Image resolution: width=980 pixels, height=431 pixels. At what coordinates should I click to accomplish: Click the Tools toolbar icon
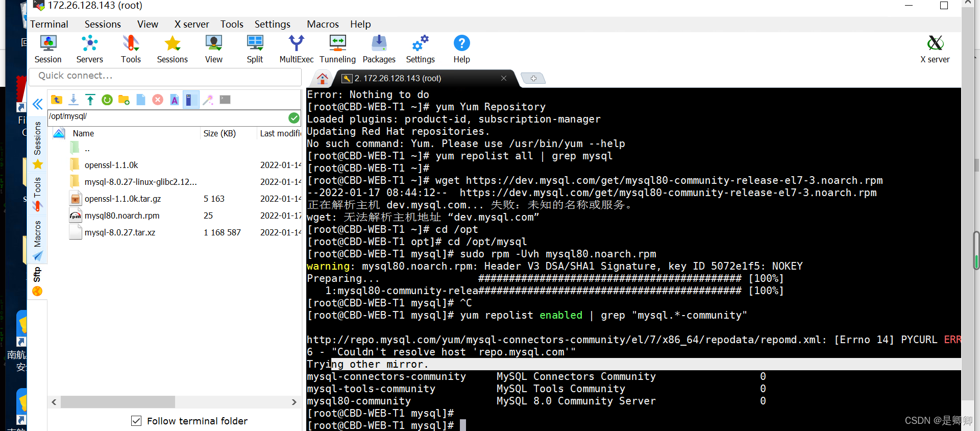coord(131,50)
